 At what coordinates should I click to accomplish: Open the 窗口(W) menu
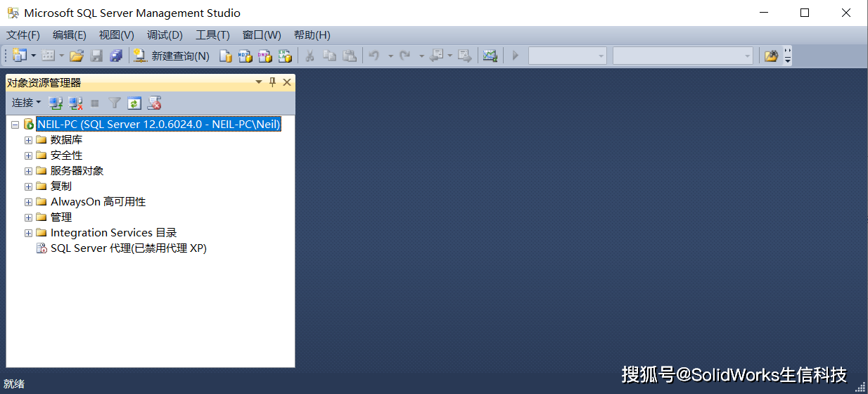pos(262,35)
